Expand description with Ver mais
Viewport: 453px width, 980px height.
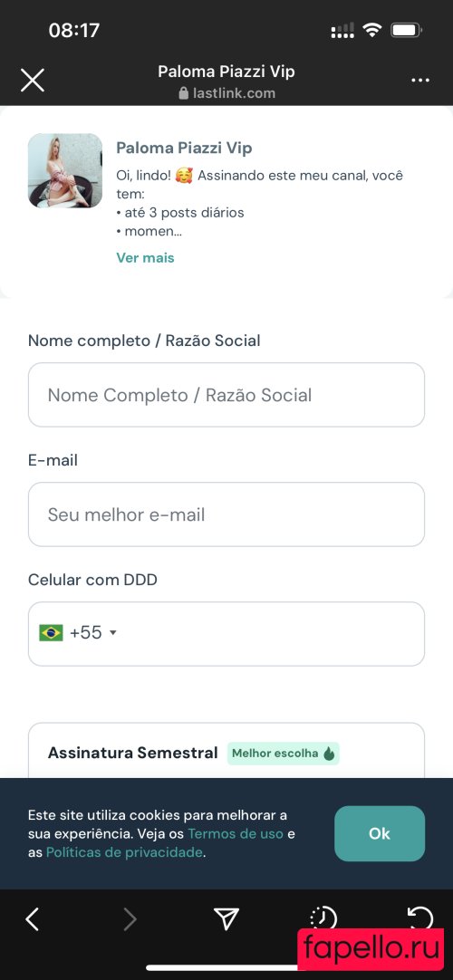pyautogui.click(x=145, y=257)
